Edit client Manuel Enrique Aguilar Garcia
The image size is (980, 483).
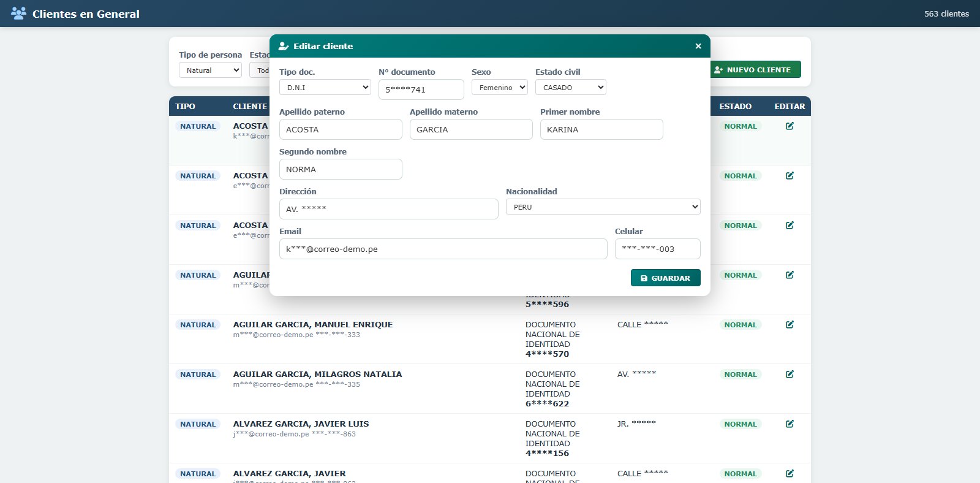790,325
